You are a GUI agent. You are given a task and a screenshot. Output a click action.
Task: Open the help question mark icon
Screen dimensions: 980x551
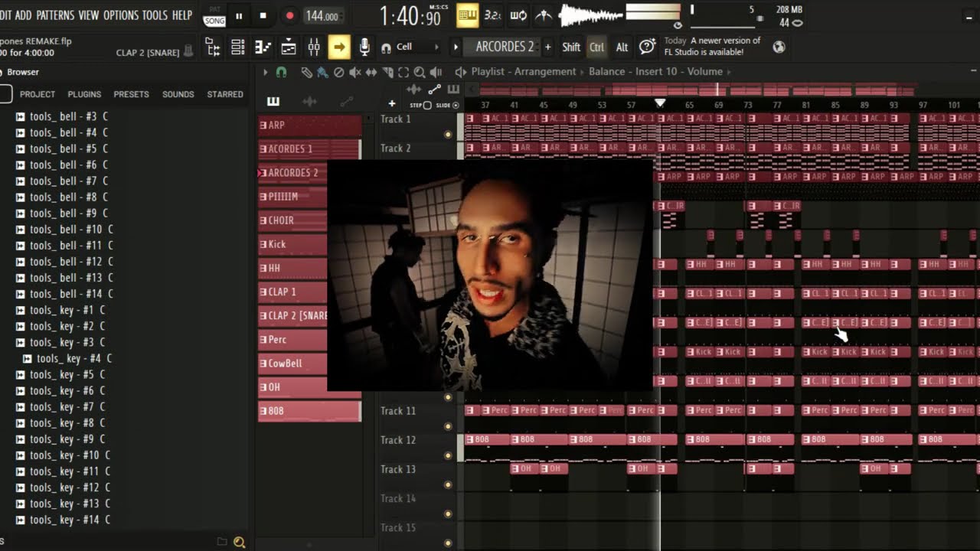pyautogui.click(x=647, y=47)
